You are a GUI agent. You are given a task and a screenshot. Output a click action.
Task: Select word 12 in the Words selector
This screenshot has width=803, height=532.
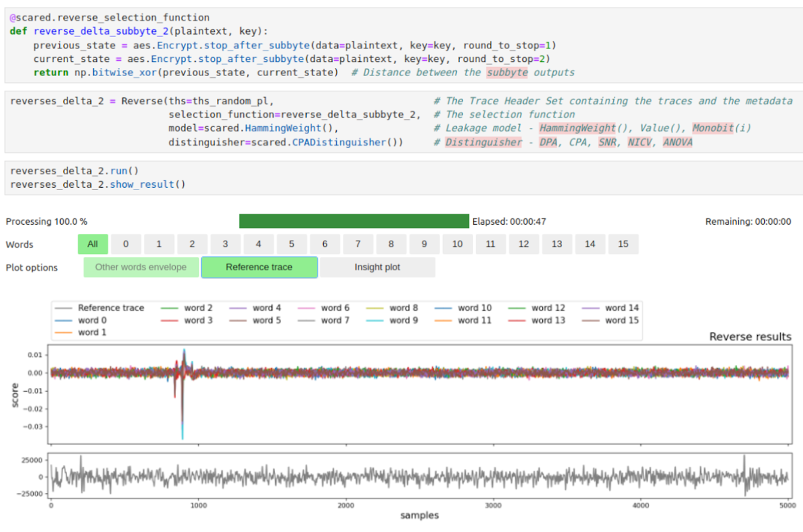(x=524, y=244)
